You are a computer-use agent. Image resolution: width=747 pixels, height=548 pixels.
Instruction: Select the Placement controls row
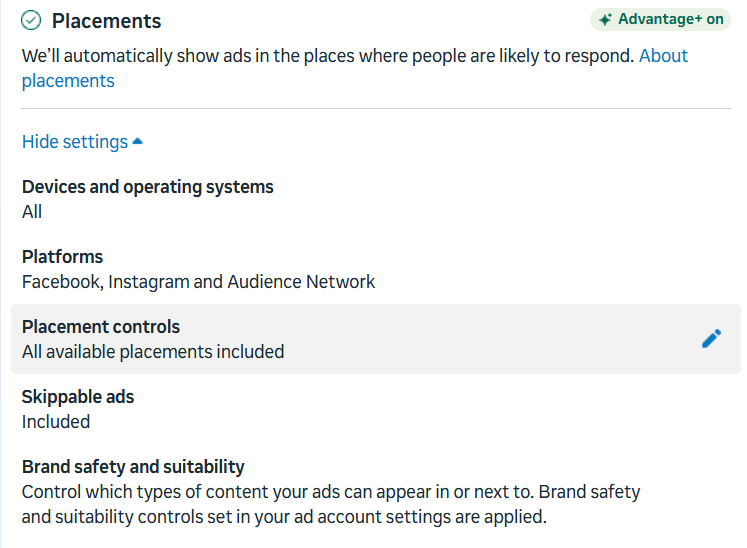coord(376,339)
